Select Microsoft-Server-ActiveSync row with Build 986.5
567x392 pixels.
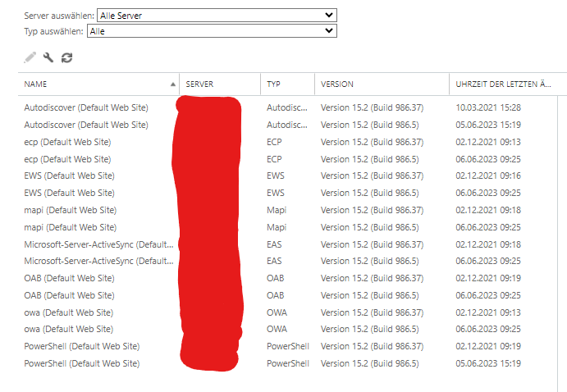point(287,262)
